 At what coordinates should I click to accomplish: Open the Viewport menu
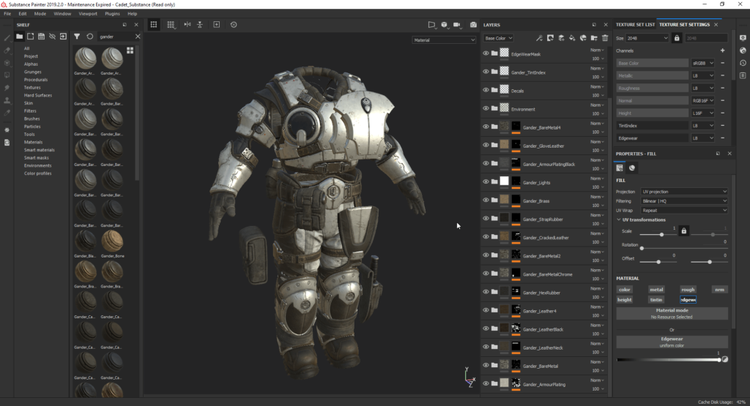88,14
